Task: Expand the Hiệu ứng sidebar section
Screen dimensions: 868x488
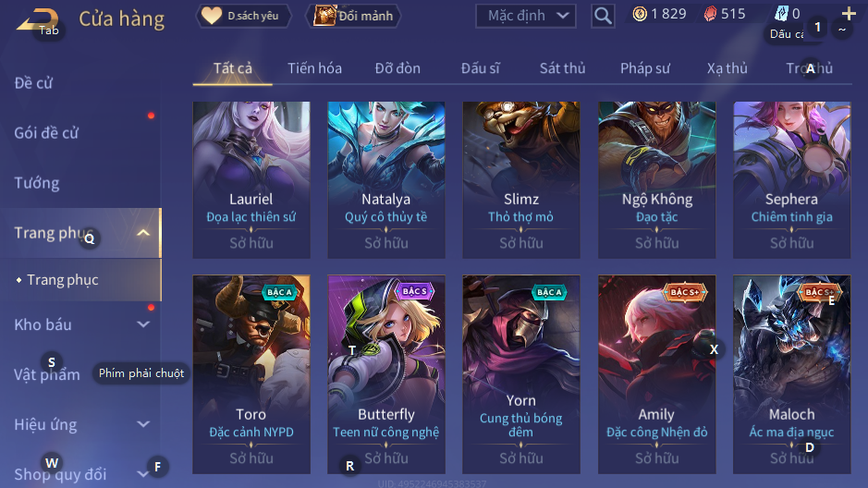Action: point(143,424)
